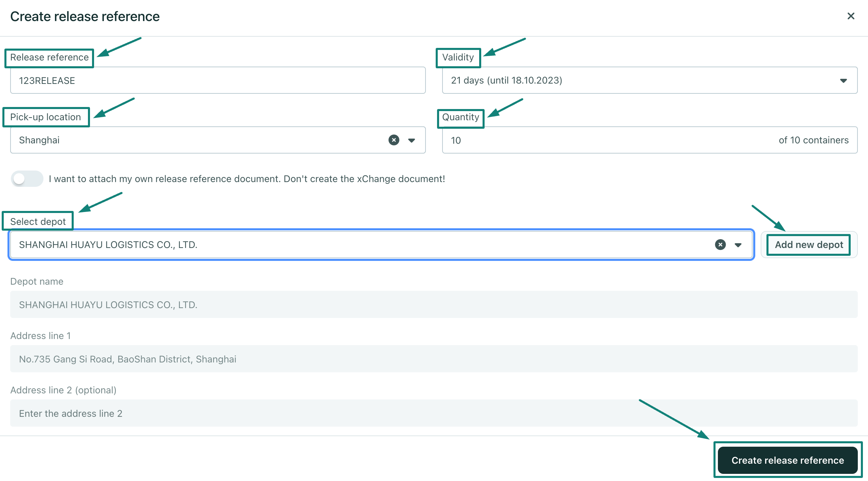The image size is (868, 481).
Task: Close the Create release reference dialog
Action: tap(851, 16)
